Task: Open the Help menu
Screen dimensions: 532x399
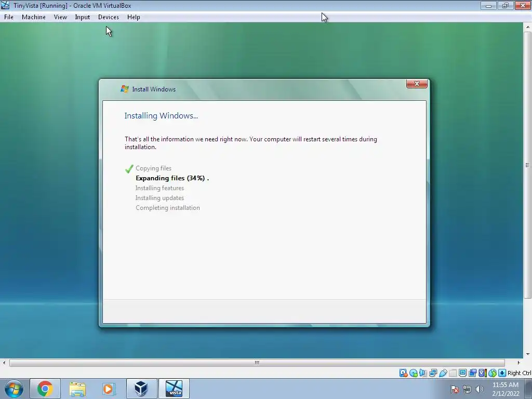Action: point(134,17)
